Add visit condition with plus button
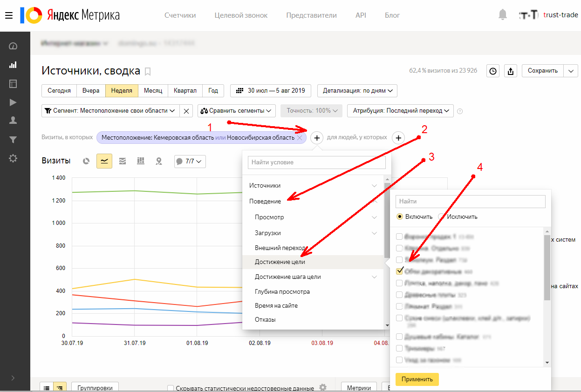The width and height of the screenshot is (581, 392). click(x=317, y=138)
